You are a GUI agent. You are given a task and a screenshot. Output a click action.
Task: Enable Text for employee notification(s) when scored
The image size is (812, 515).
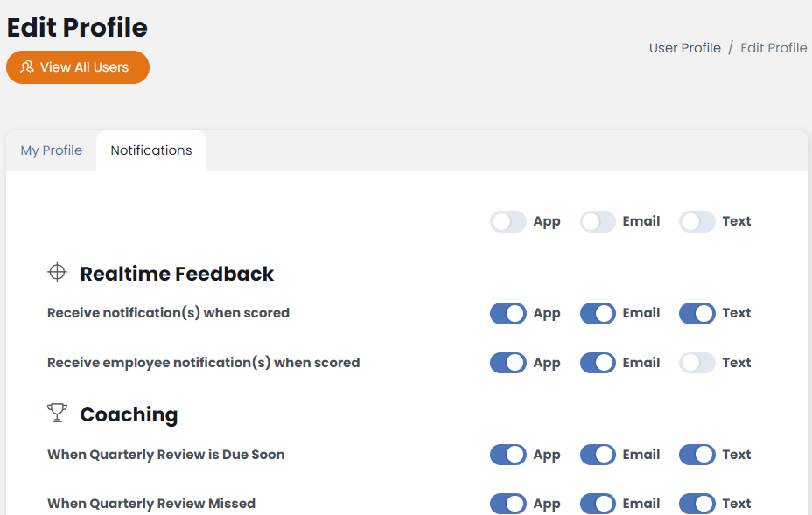point(697,363)
